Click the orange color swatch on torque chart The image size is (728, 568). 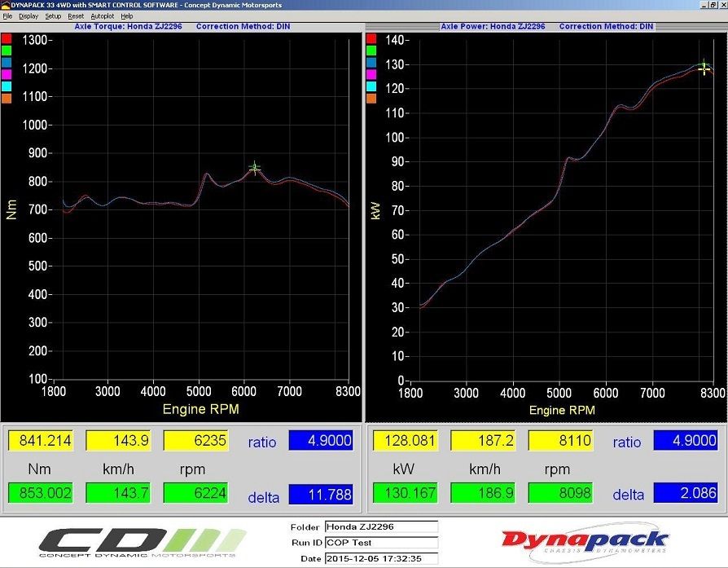tap(6, 98)
